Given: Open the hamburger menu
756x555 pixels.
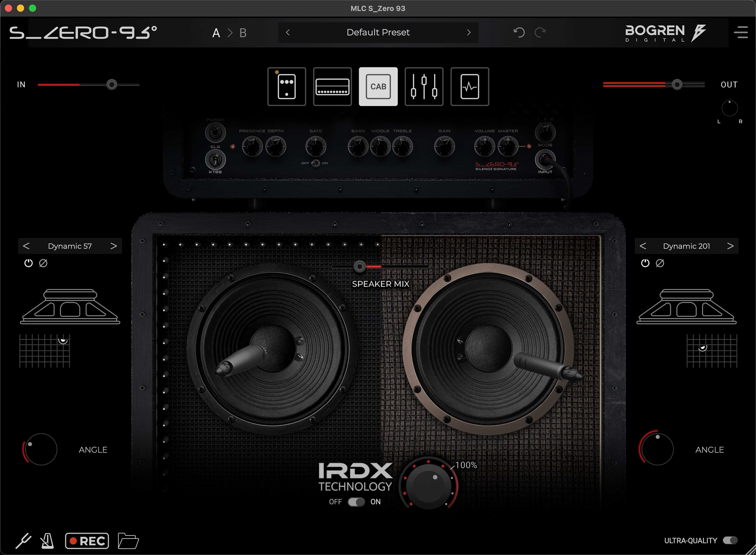Looking at the screenshot, I should click(x=741, y=32).
